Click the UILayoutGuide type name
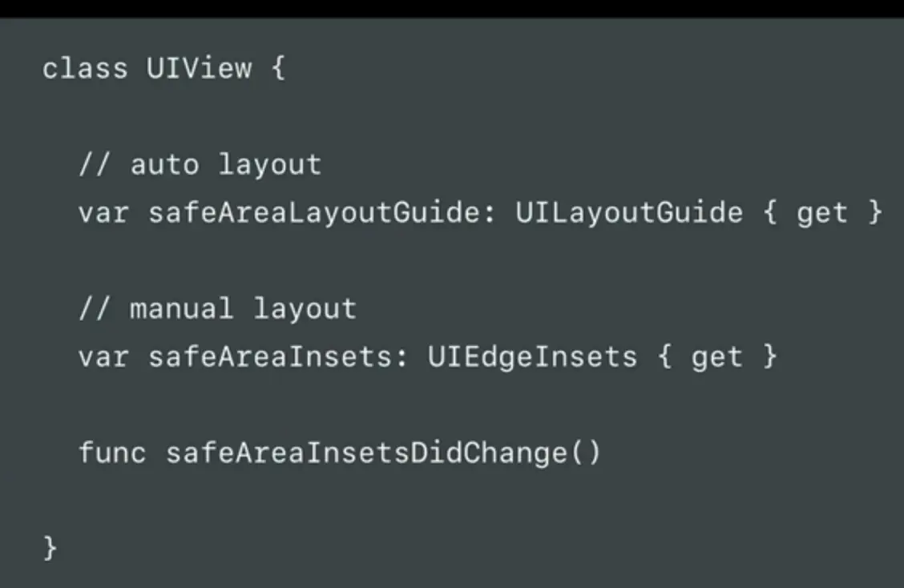Screen dimensions: 904x588 pyautogui.click(x=629, y=212)
